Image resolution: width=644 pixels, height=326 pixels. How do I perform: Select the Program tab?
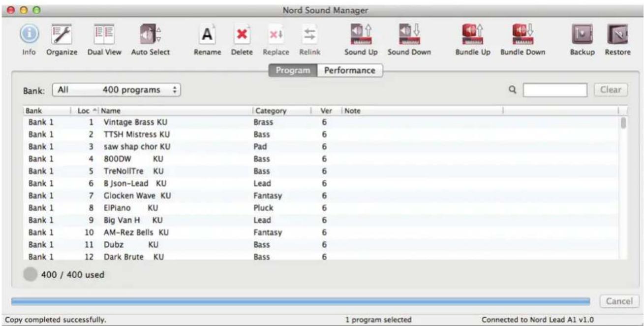[x=293, y=70]
